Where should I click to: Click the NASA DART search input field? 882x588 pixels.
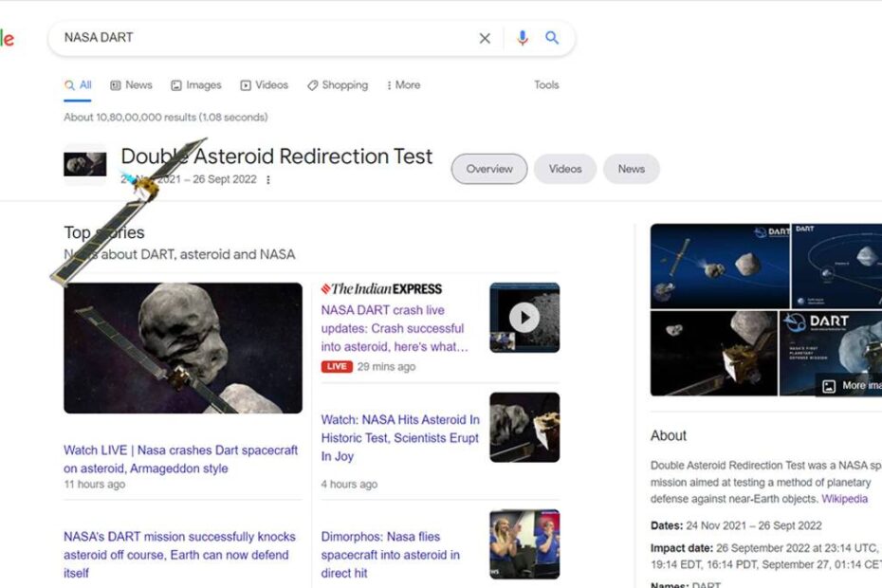[266, 38]
